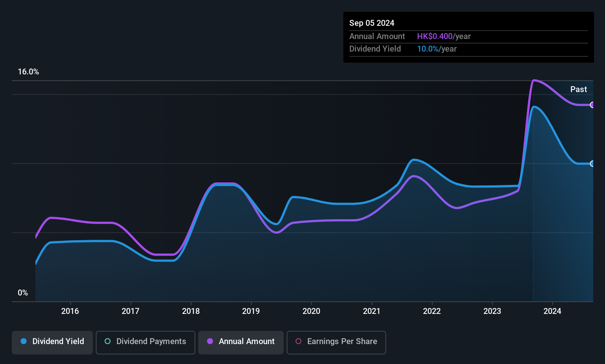Viewport: 605px width, 364px height.
Task: Click the 2018 year tick label
Action: click(x=191, y=311)
